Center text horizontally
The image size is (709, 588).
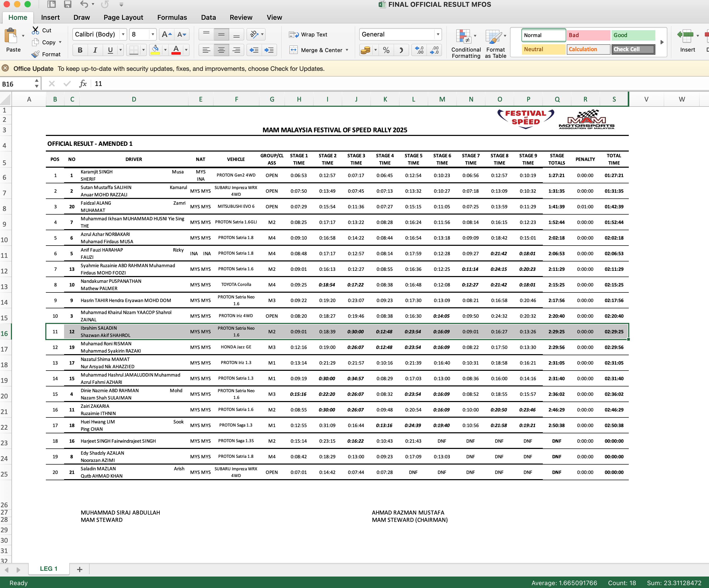221,50
